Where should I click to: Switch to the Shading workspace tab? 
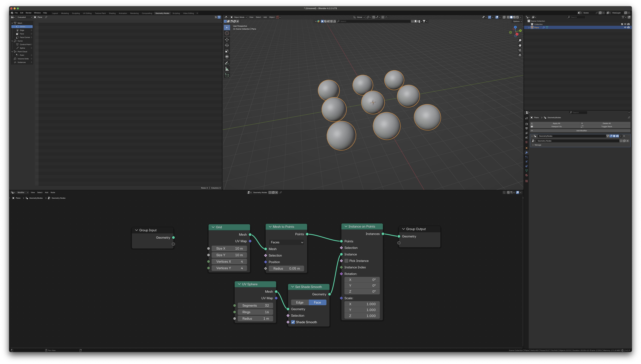112,13
